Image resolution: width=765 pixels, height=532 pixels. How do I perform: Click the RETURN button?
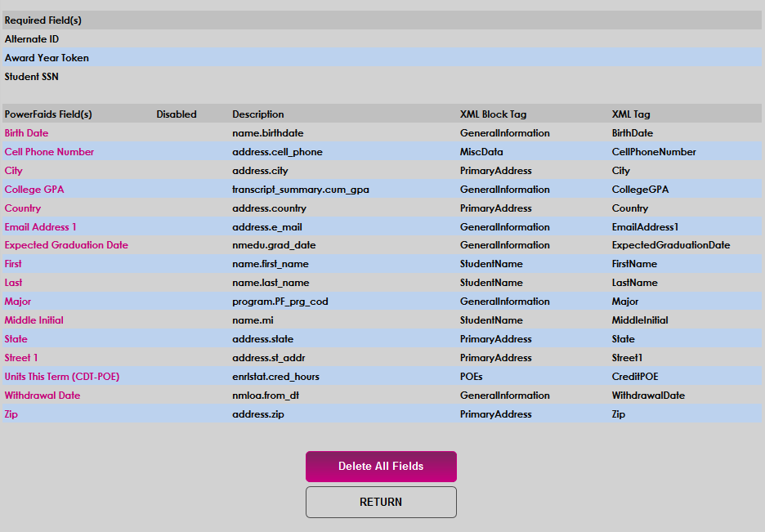[381, 502]
